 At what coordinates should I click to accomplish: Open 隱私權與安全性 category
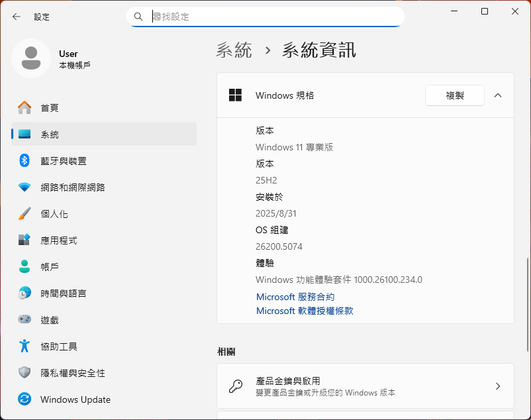pos(104,372)
